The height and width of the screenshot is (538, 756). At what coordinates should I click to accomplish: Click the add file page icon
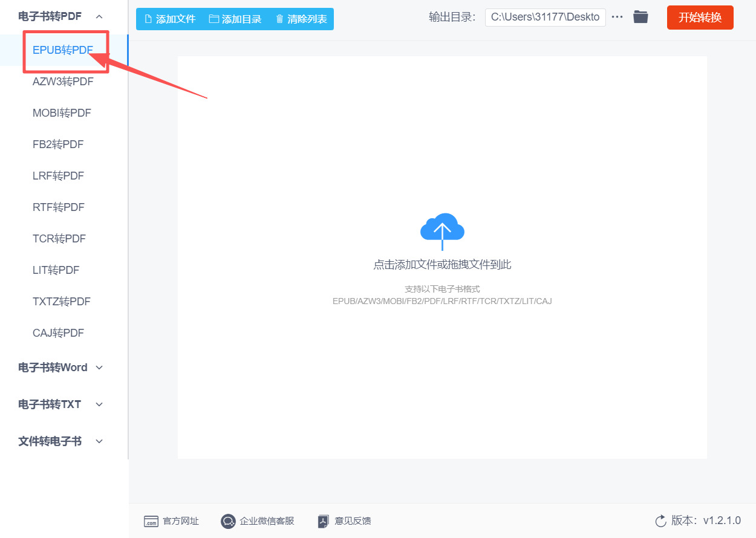[148, 19]
